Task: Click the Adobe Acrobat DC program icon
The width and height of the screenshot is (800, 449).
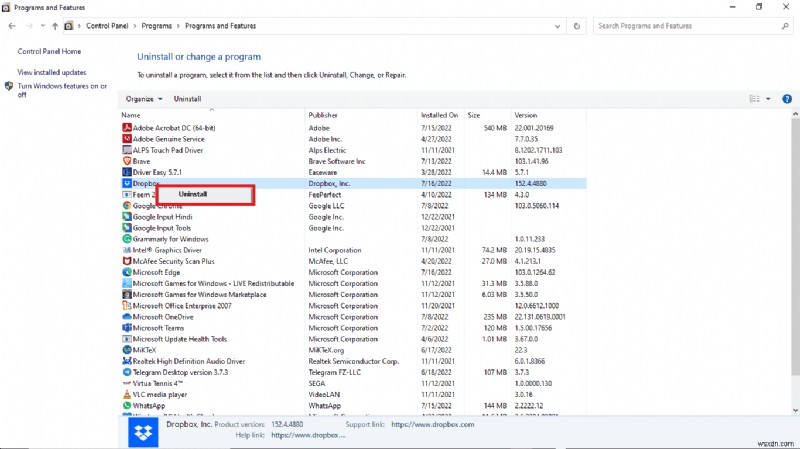Action: click(x=127, y=128)
